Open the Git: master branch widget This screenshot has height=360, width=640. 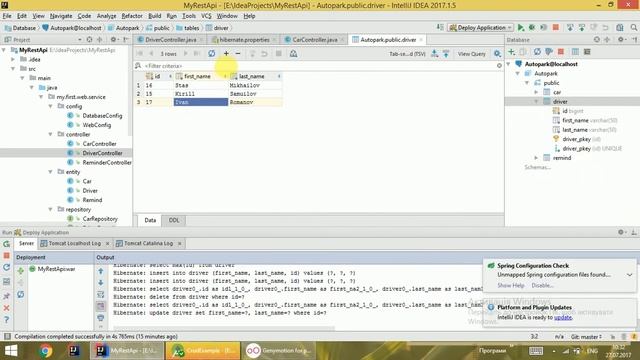click(x=586, y=337)
